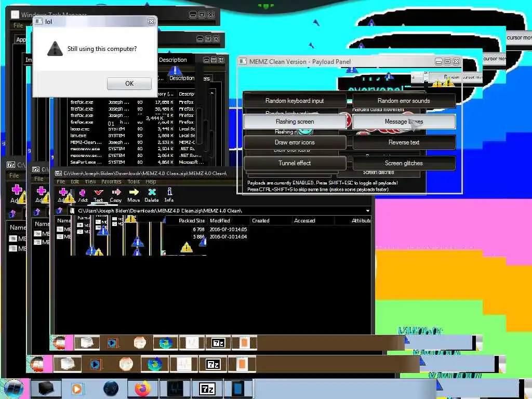Toggle the Reverse text payload

coord(404,142)
